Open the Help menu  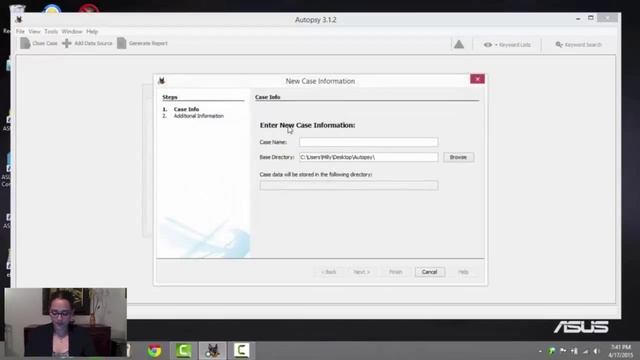[x=92, y=31]
